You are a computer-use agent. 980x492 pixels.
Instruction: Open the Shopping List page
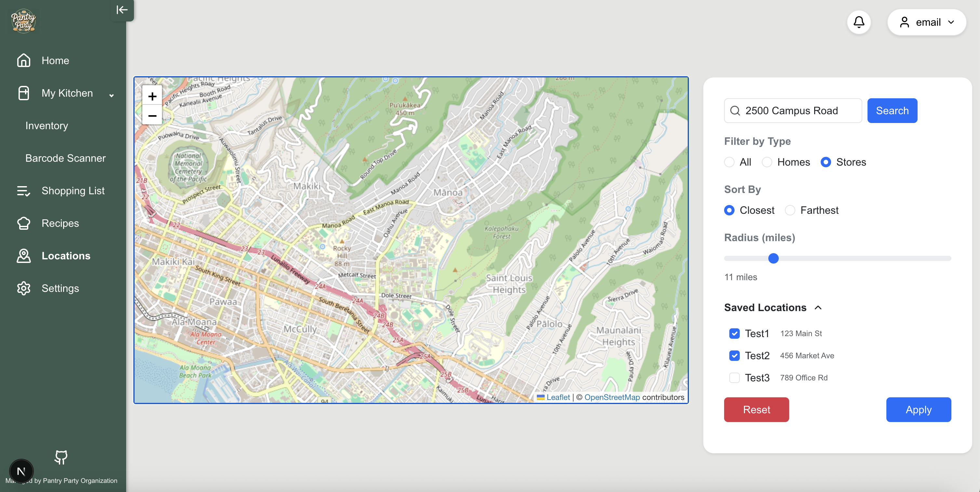(x=73, y=190)
